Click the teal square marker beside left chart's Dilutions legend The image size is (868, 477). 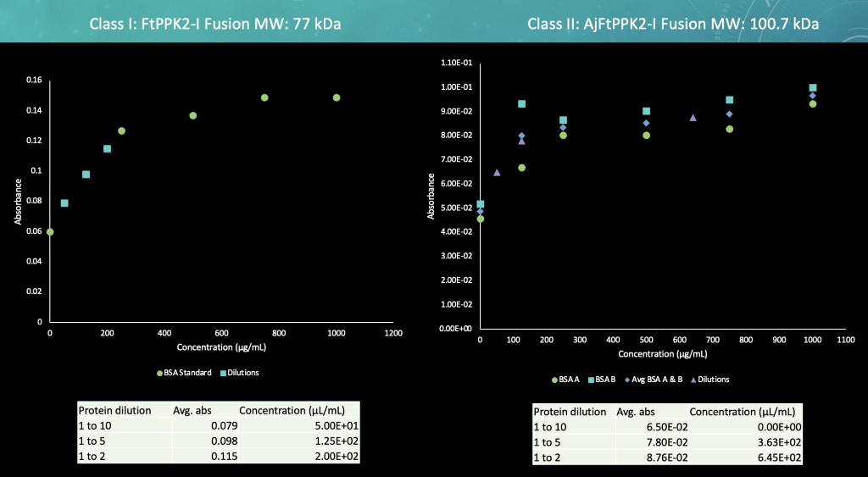click(x=223, y=373)
